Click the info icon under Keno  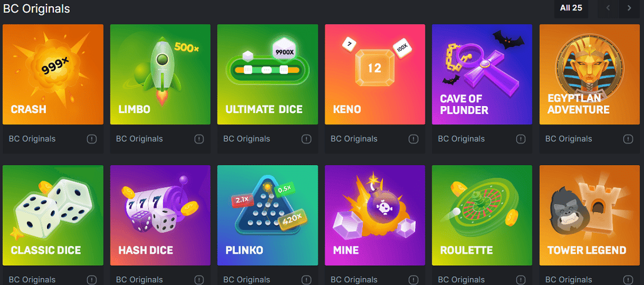[413, 139]
